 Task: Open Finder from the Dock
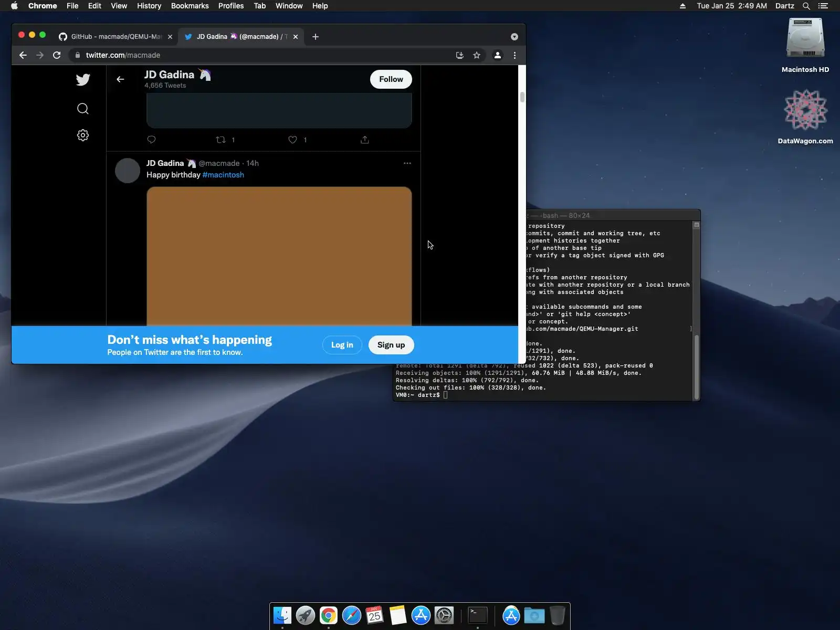282,615
